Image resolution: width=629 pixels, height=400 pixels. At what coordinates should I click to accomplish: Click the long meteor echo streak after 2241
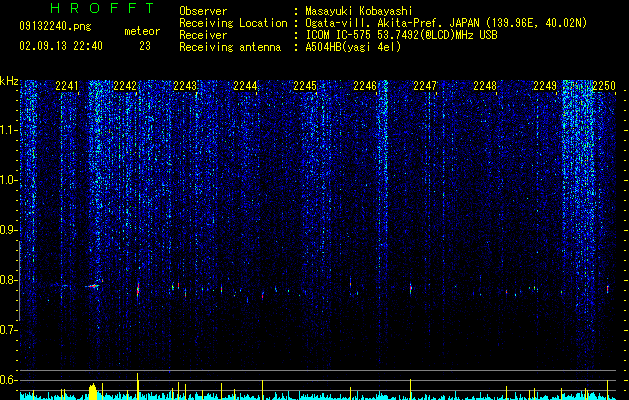92,286
